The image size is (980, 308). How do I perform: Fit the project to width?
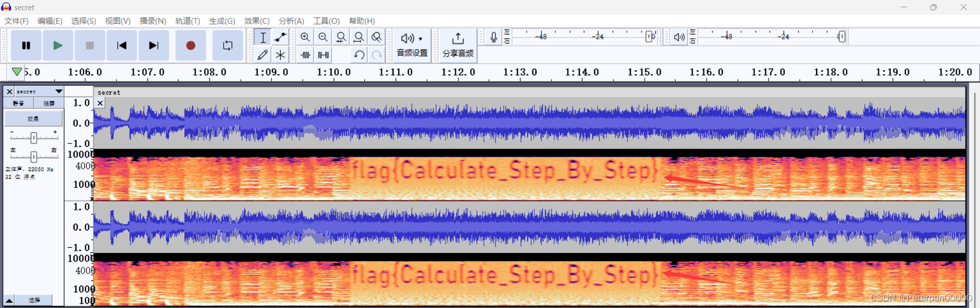coord(359,37)
